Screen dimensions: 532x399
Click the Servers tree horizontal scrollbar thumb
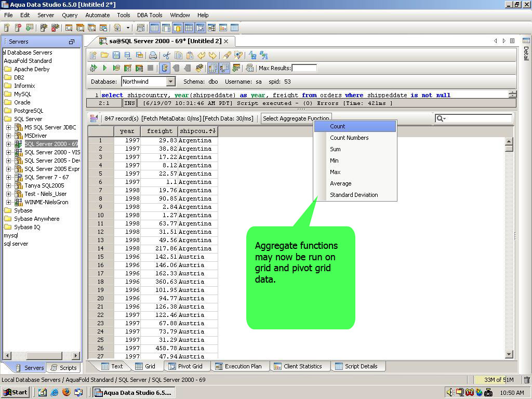(44, 355)
